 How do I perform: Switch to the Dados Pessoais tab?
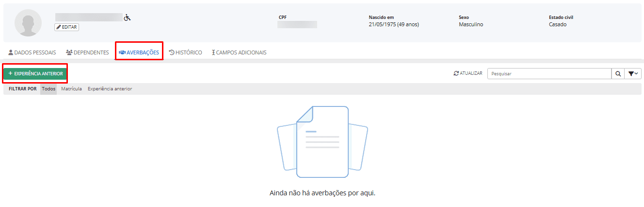coord(32,52)
